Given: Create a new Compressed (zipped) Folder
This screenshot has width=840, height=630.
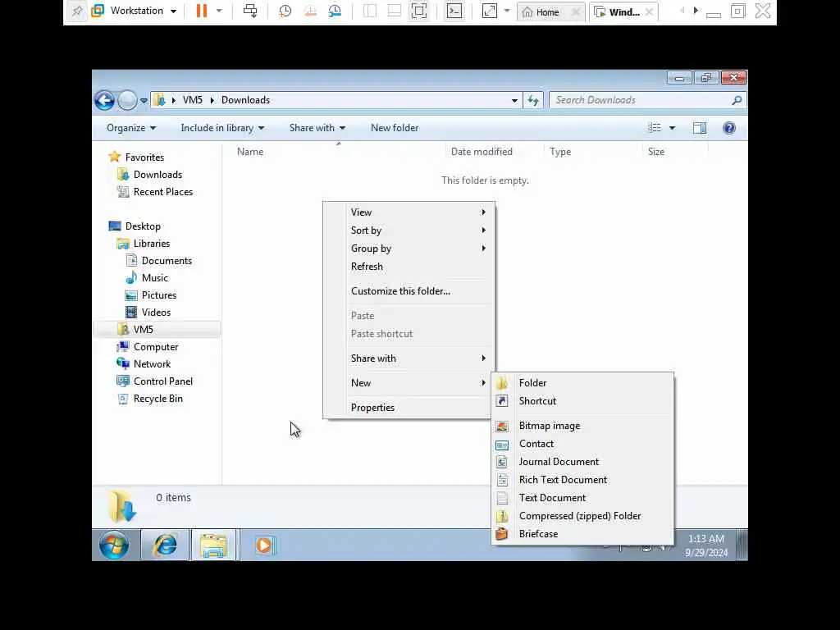Looking at the screenshot, I should pyautogui.click(x=582, y=516).
